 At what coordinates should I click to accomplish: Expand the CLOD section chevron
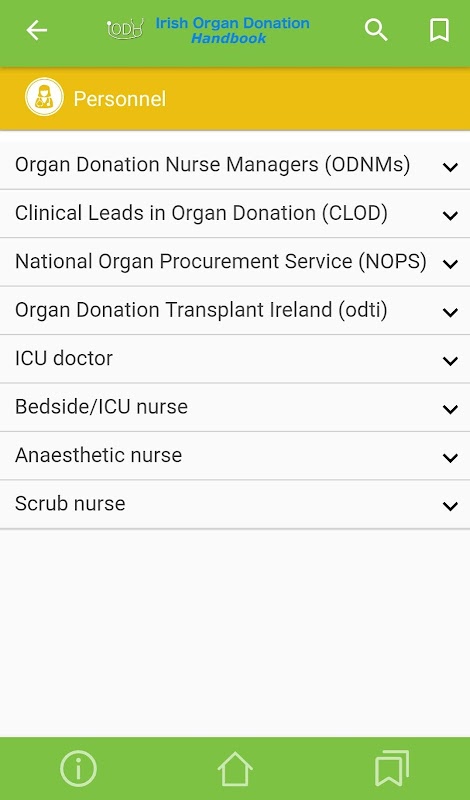pos(450,215)
